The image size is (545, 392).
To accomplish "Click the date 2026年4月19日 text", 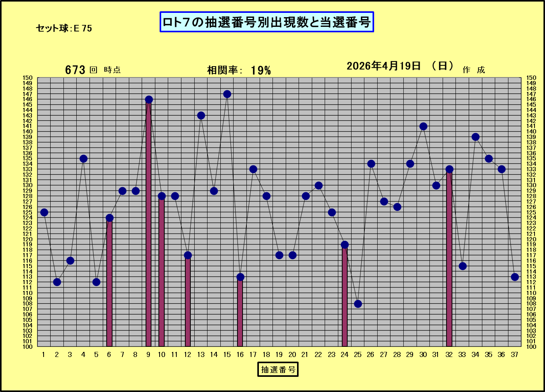I will tap(383, 66).
